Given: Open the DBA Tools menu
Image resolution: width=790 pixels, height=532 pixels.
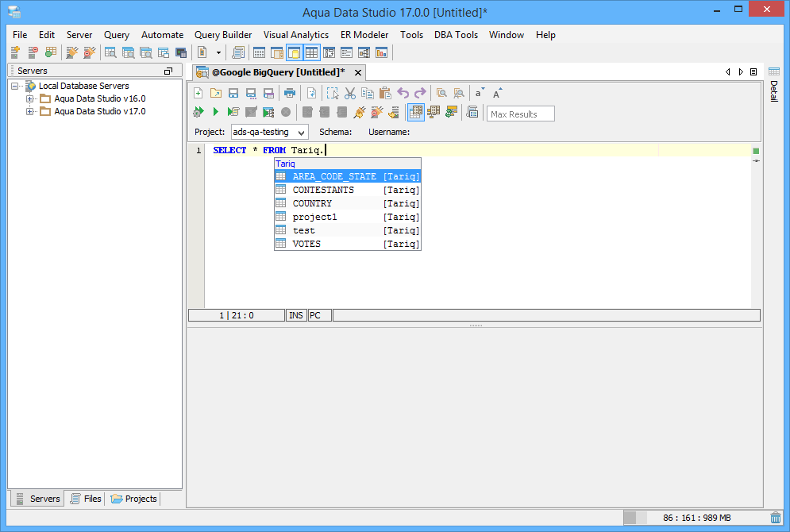Looking at the screenshot, I should 456,35.
